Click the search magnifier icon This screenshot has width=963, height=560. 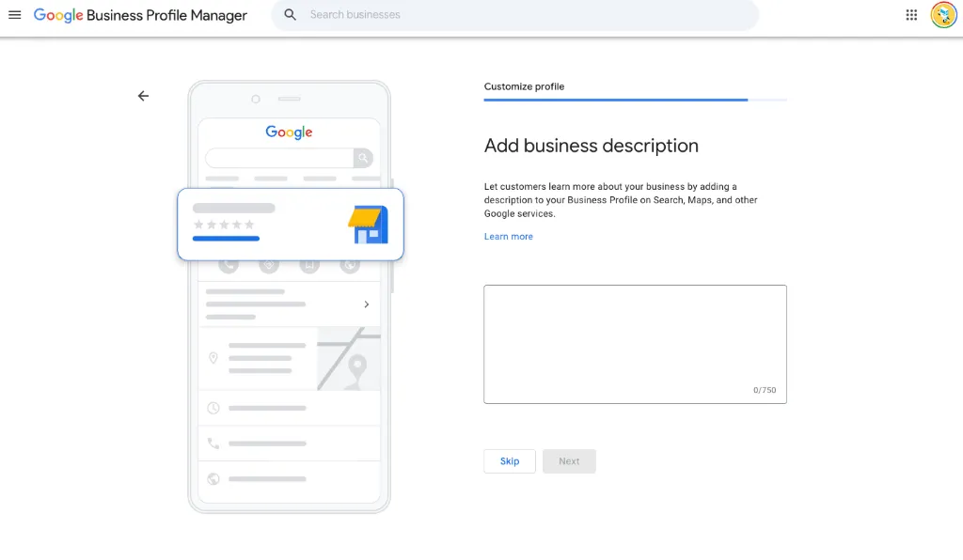[290, 15]
